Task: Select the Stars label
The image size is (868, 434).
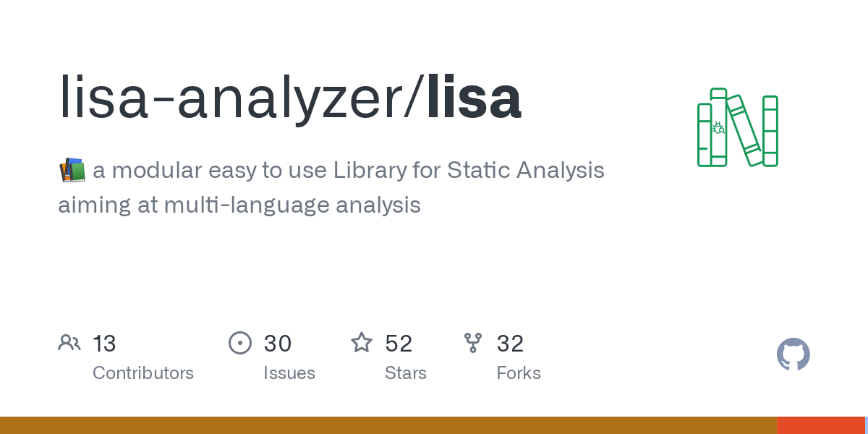Action: [406, 373]
